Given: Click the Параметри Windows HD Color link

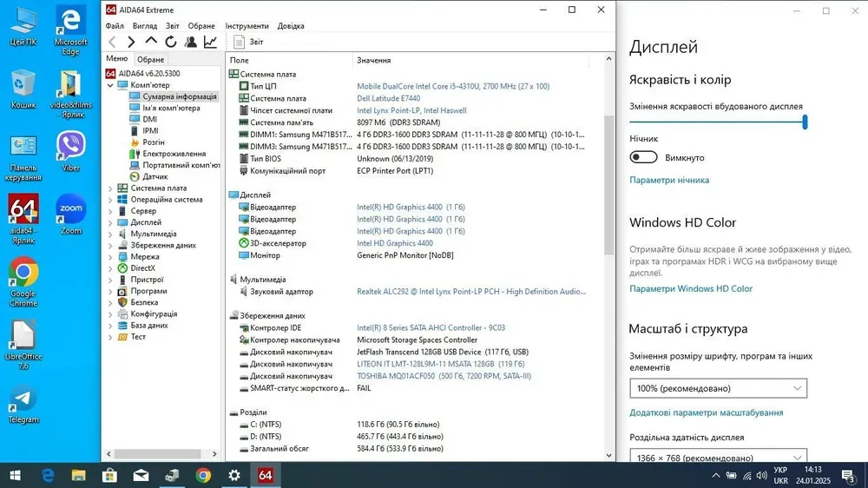Looking at the screenshot, I should coord(691,288).
